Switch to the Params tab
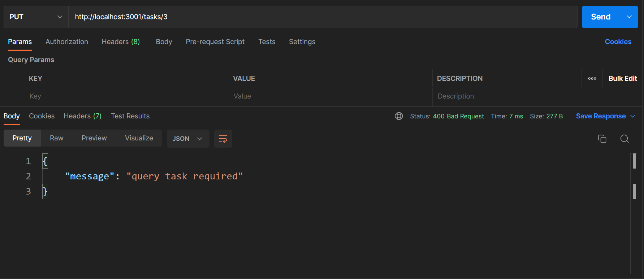The width and height of the screenshot is (644, 279). point(20,42)
